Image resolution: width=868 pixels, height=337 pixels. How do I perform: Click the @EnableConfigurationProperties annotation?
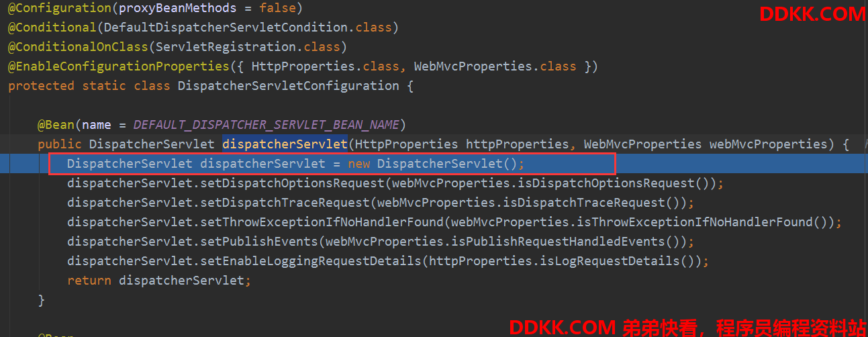[119, 66]
